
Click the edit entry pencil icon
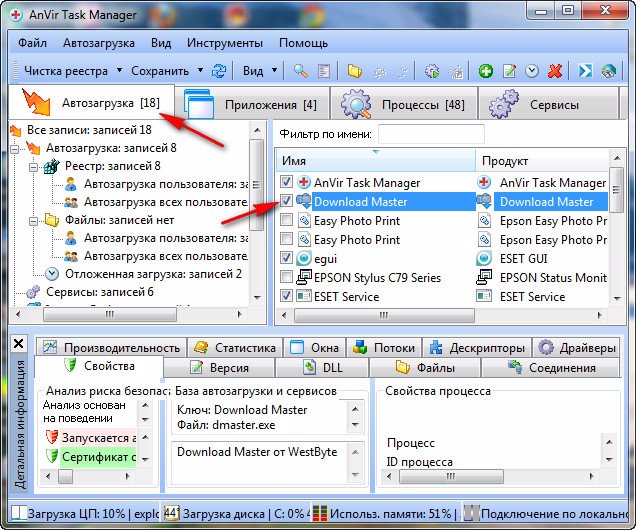[x=509, y=71]
